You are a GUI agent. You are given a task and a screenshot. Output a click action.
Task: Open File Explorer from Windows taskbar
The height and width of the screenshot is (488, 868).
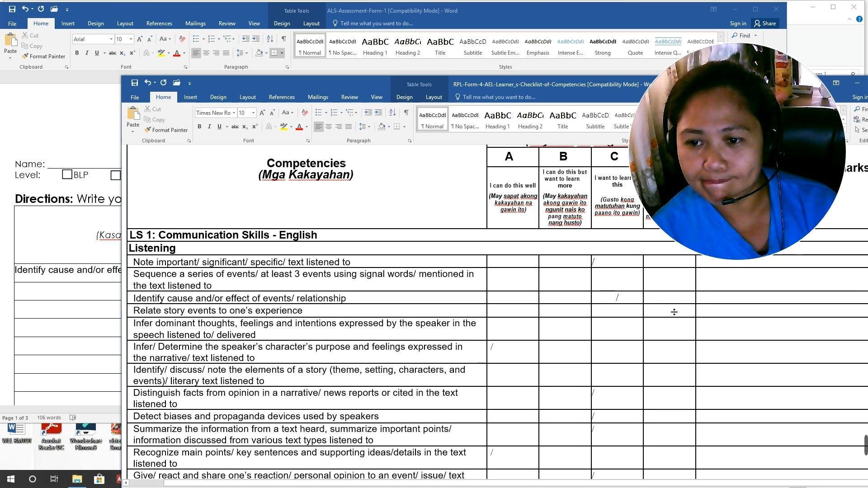pyautogui.click(x=77, y=479)
